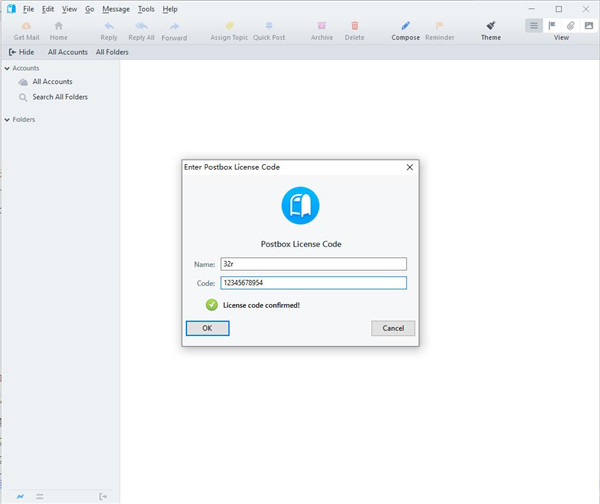The width and height of the screenshot is (600, 504).
Task: Open the Message menu
Action: click(116, 8)
